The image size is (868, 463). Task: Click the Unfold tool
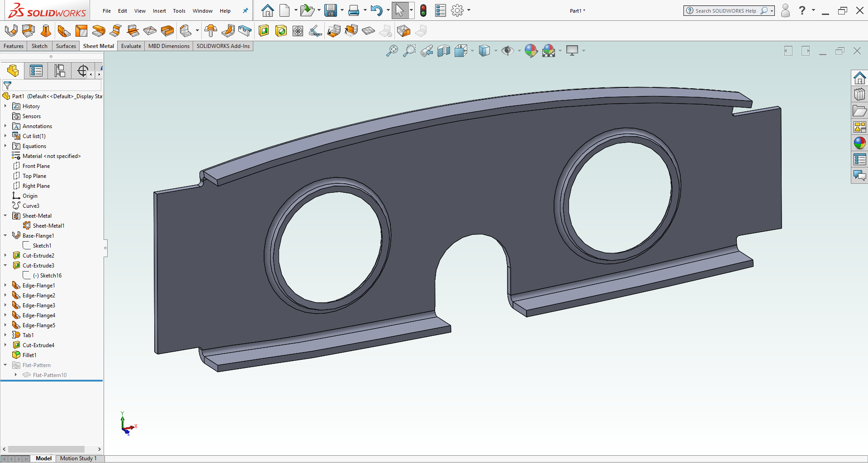tap(334, 31)
